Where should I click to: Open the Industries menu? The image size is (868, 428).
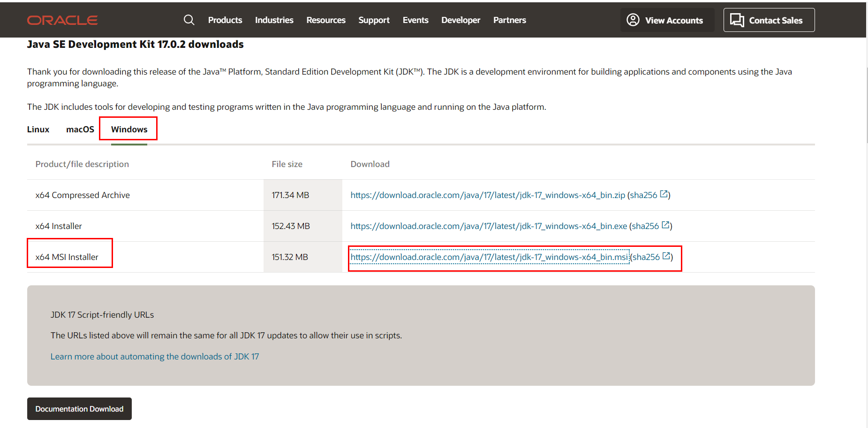click(x=274, y=20)
